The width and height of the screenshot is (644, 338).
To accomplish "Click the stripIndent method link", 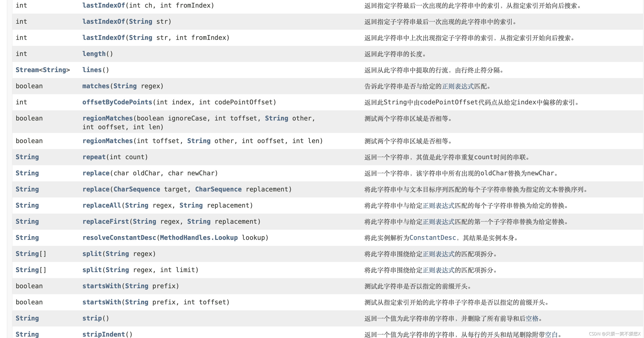I will [103, 334].
